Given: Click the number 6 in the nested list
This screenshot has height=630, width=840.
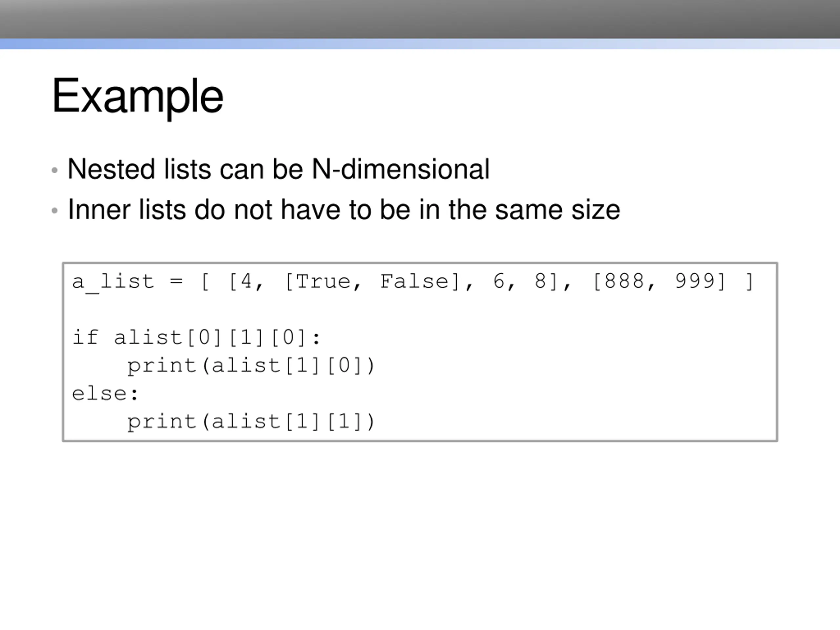Looking at the screenshot, I should [498, 282].
